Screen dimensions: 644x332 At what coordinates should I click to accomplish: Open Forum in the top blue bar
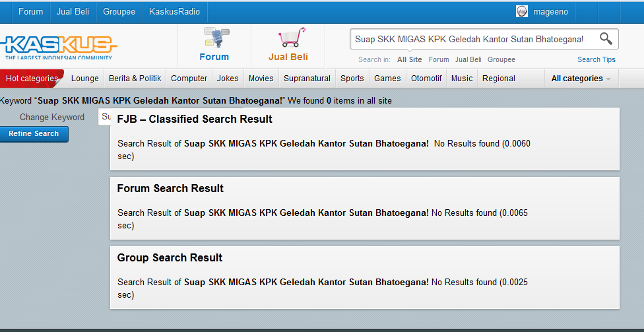pyautogui.click(x=31, y=11)
